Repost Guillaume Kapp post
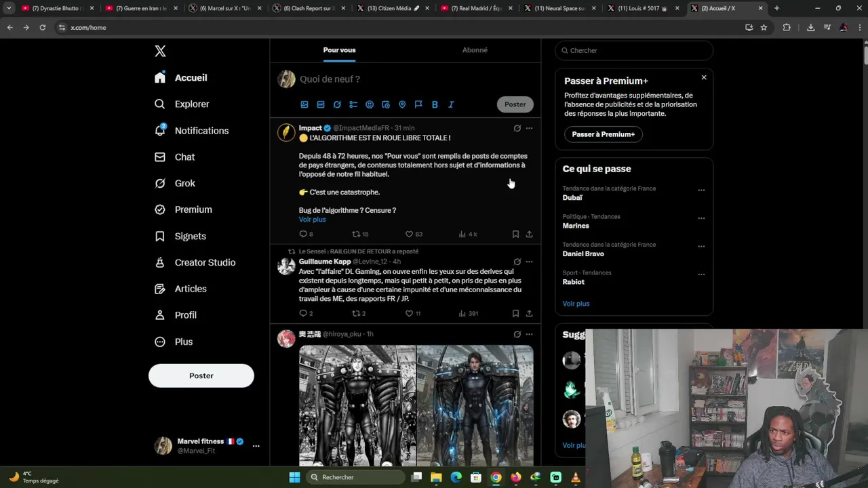This screenshot has height=488, width=868. coord(359,313)
